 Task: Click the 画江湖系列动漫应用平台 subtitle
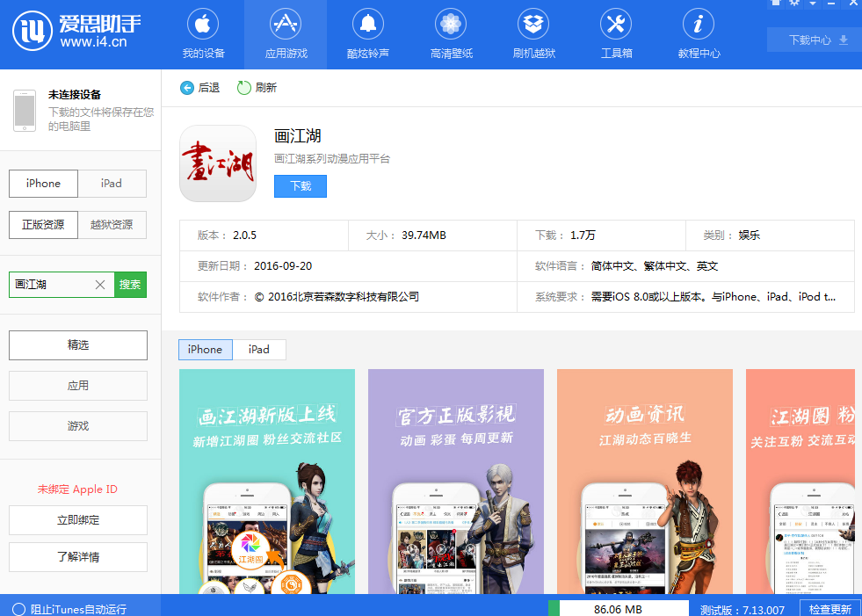(332, 159)
